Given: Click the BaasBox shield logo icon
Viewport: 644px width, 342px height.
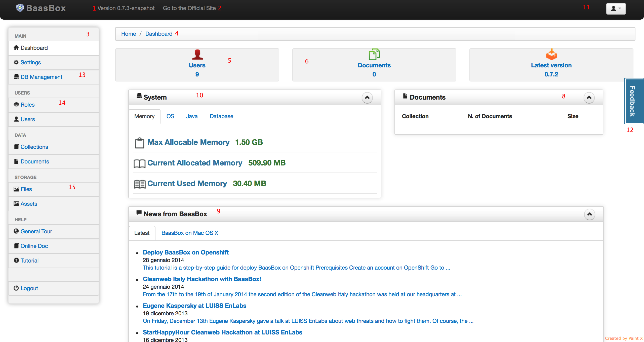Looking at the screenshot, I should (20, 8).
